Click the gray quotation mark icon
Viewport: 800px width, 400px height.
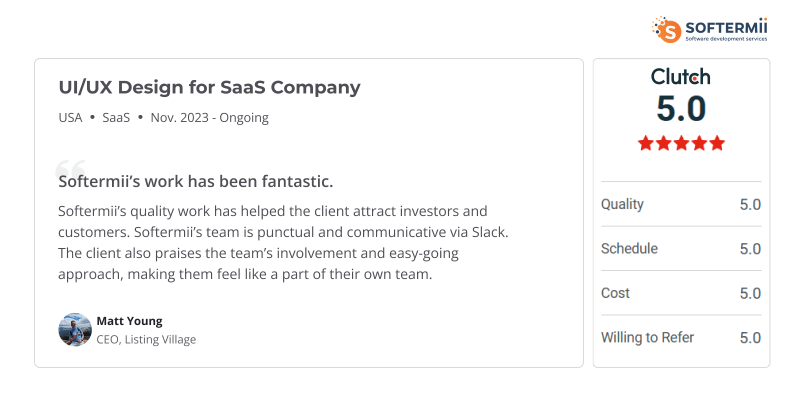[x=70, y=169]
